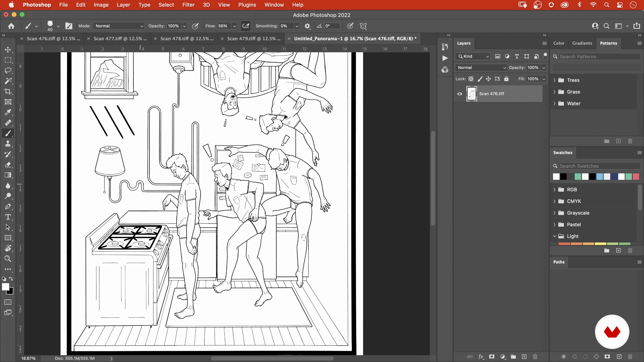
Task: Collapse the Light swatch group
Action: 554,236
